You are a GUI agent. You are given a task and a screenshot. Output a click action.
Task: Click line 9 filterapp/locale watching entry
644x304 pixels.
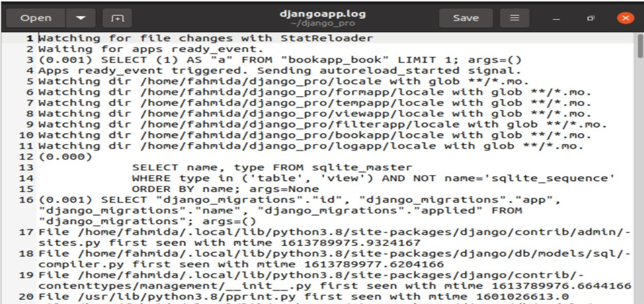coord(323,124)
